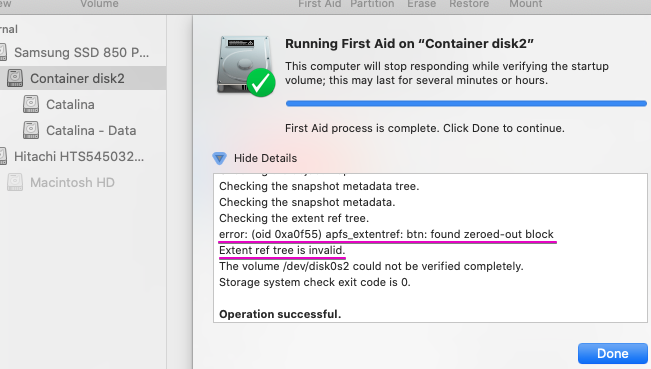Click the Hide Details label
This screenshot has width=651, height=369.
click(265, 158)
